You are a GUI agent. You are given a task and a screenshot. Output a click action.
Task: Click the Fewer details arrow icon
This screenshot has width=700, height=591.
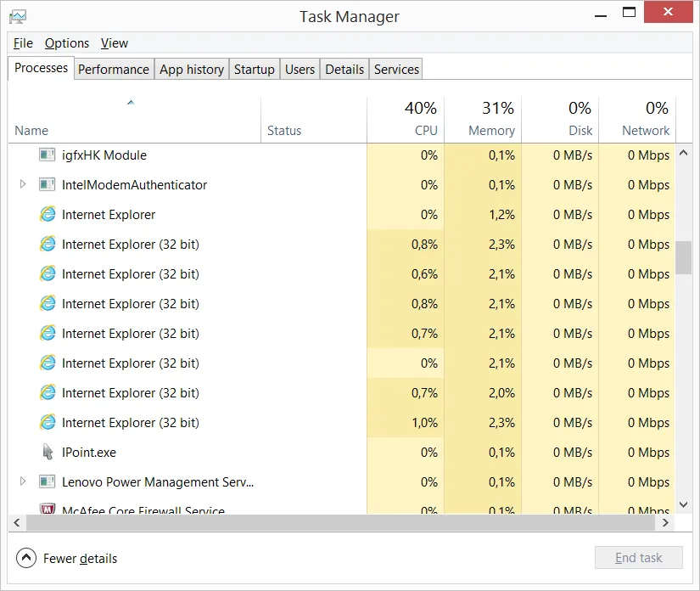(x=26, y=558)
